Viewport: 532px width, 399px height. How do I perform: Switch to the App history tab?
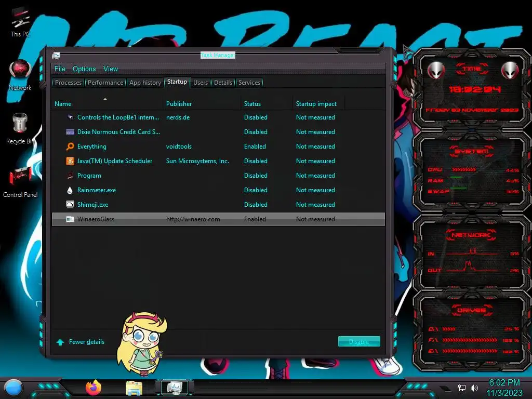click(x=145, y=83)
